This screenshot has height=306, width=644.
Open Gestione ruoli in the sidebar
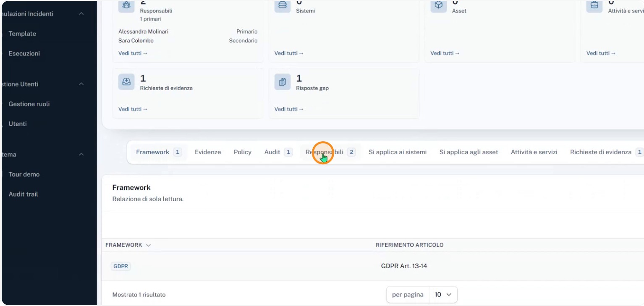pyautogui.click(x=29, y=104)
